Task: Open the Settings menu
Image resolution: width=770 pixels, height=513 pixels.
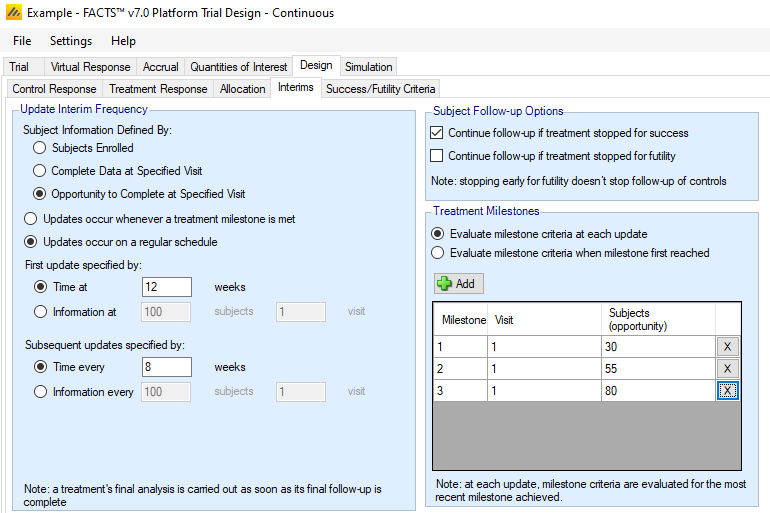Action: pyautogui.click(x=70, y=41)
